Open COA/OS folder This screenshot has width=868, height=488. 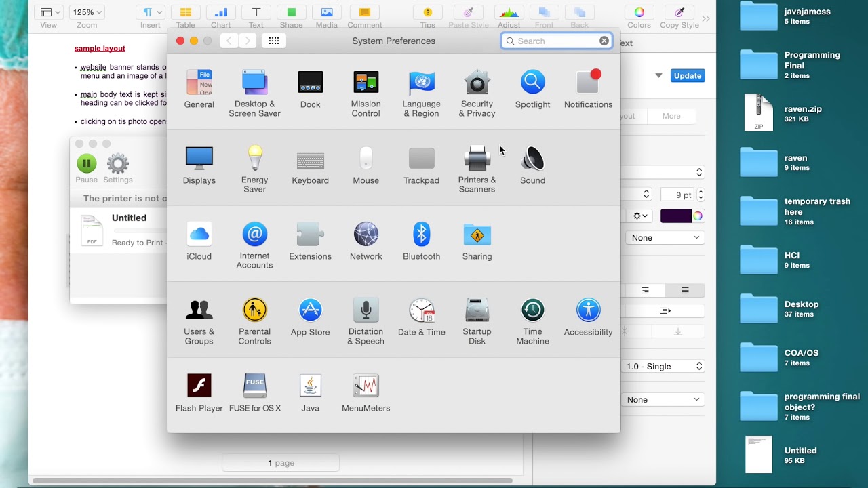point(780,358)
